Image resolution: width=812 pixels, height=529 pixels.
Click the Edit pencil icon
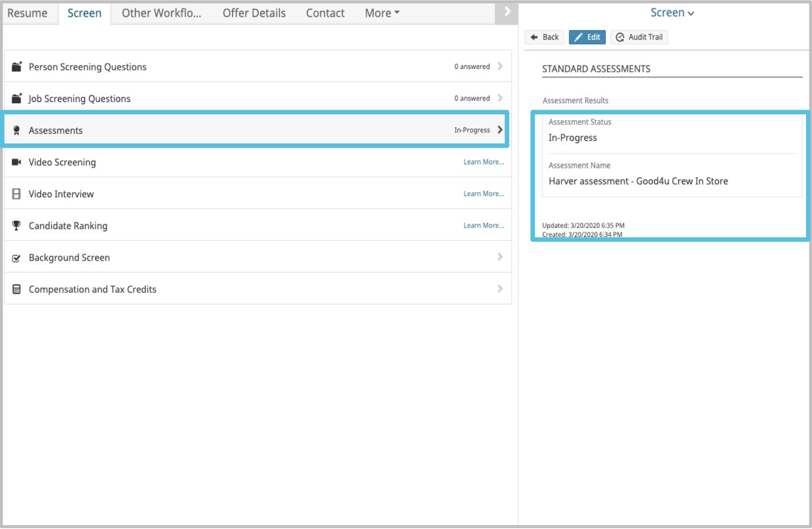(579, 37)
